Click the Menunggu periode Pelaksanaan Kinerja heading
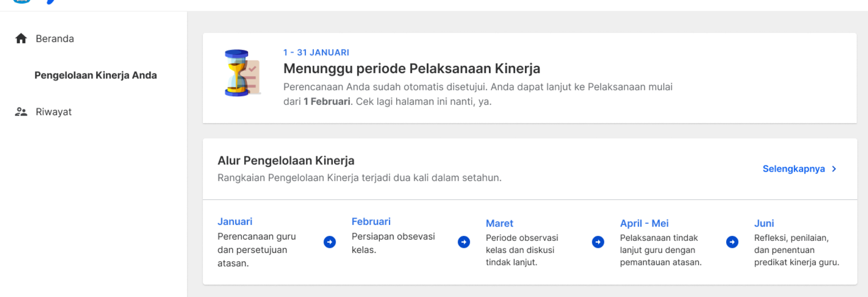Screen dimensions: 868x297 [x=412, y=69]
